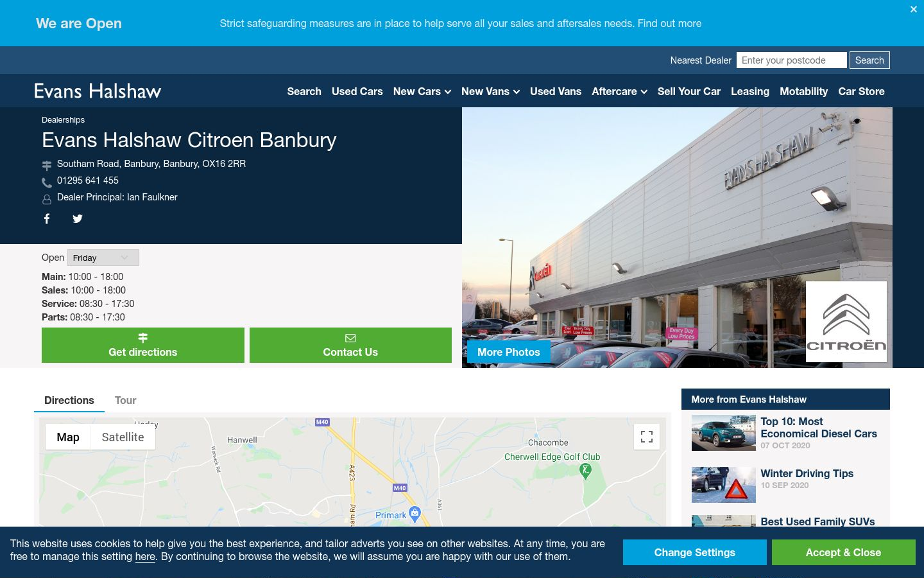Focus the Nearest Dealer postcode field

tap(791, 60)
